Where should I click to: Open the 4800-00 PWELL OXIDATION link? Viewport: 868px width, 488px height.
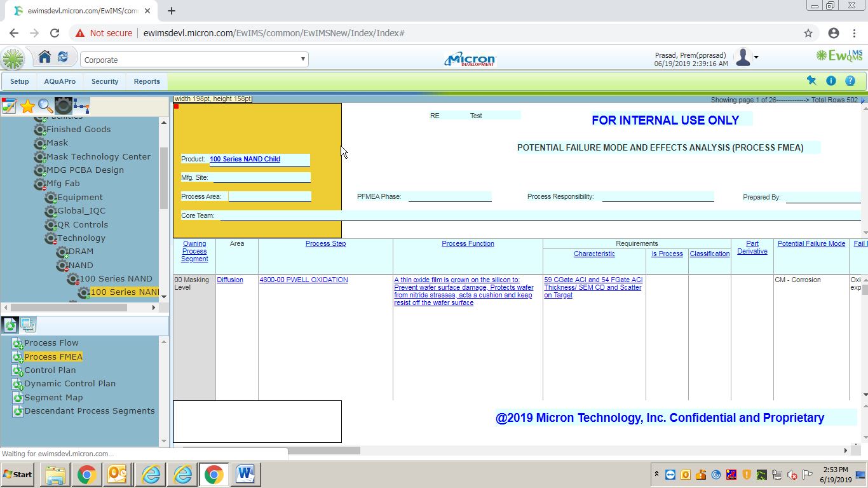tap(304, 280)
